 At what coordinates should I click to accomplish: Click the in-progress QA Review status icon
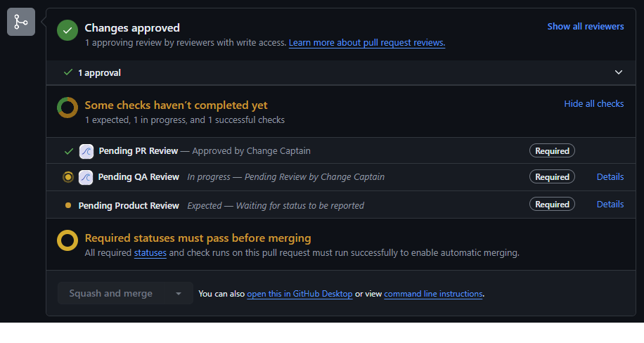tap(68, 177)
